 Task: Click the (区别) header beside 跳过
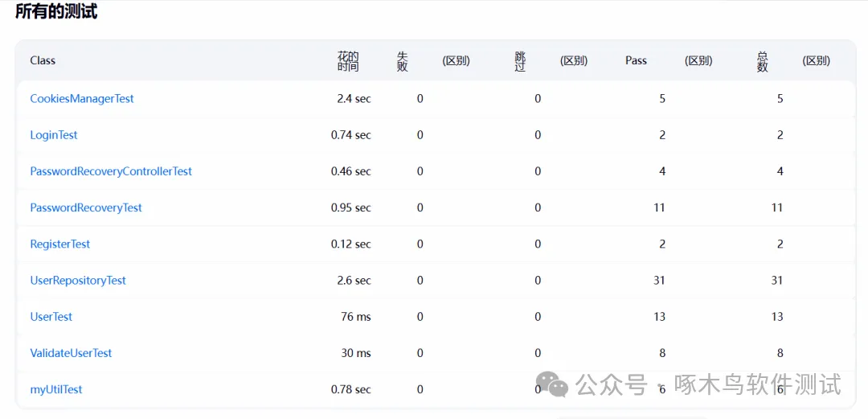[574, 61]
